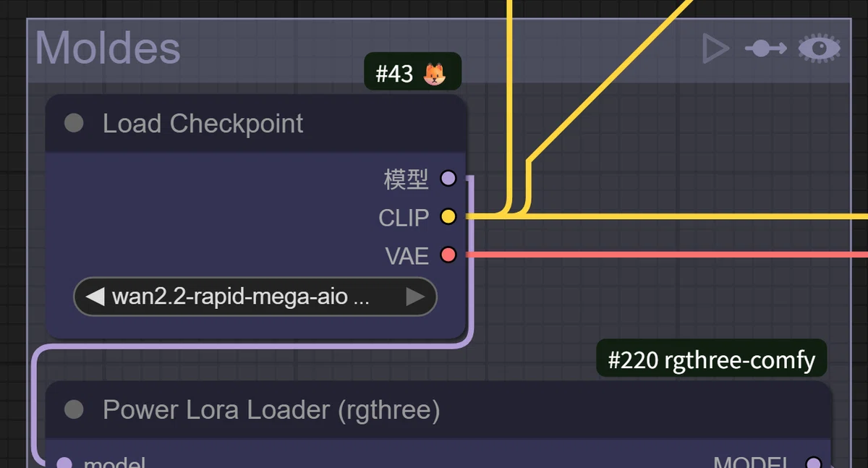Click the #220 rgthree-comfy badge

tap(711, 359)
